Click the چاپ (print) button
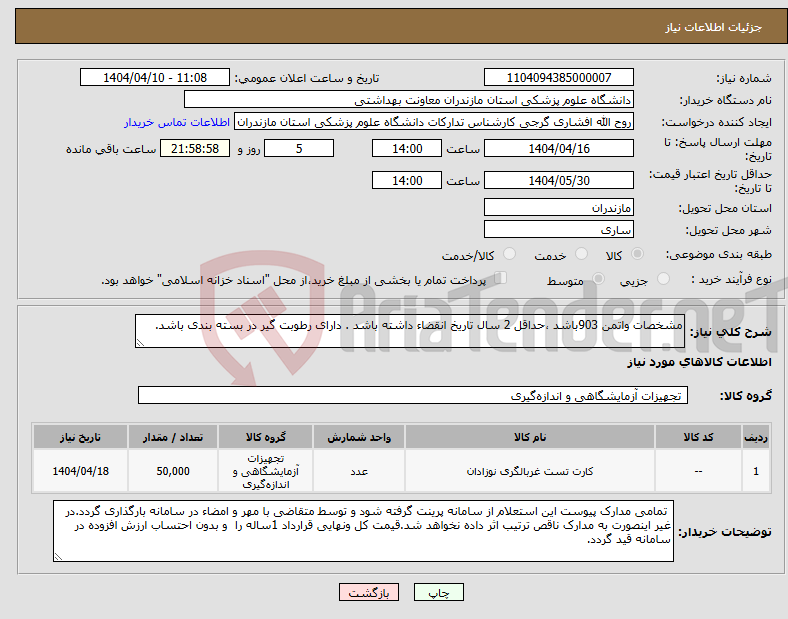This screenshot has width=788, height=619. 438,592
